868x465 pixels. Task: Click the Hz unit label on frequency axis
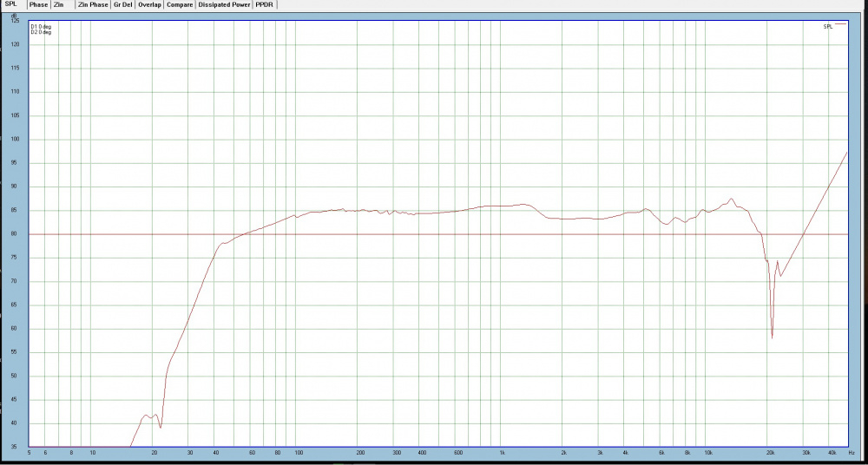(x=852, y=453)
